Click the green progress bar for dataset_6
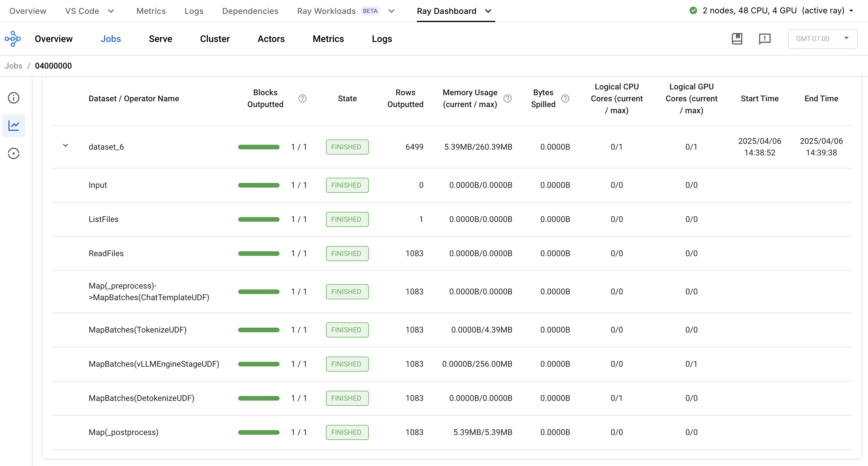This screenshot has width=868, height=466. [x=258, y=147]
